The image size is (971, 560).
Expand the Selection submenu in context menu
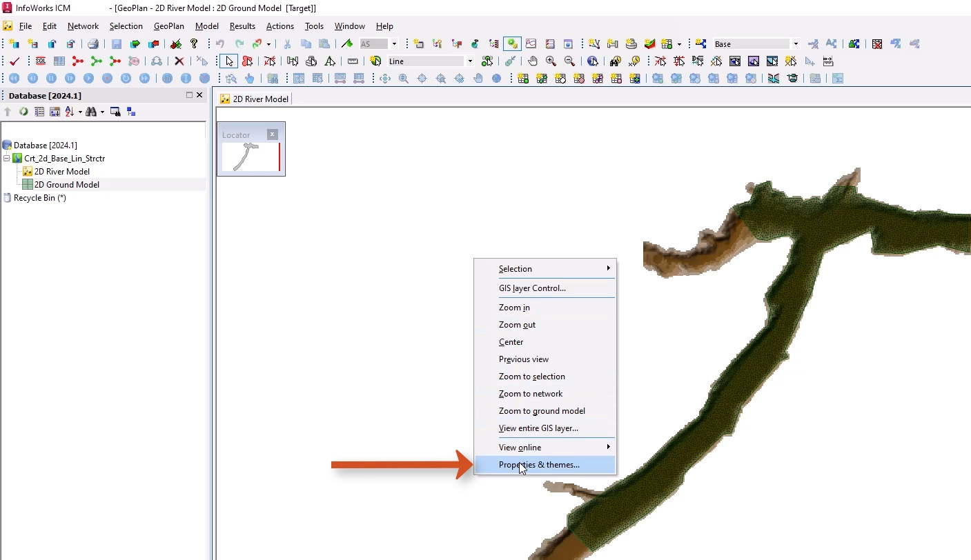click(545, 268)
